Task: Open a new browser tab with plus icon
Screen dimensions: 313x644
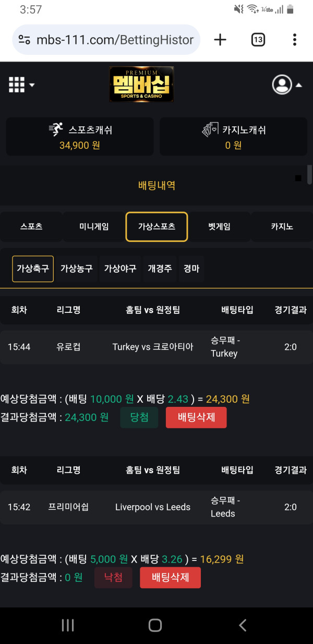Action: click(220, 39)
